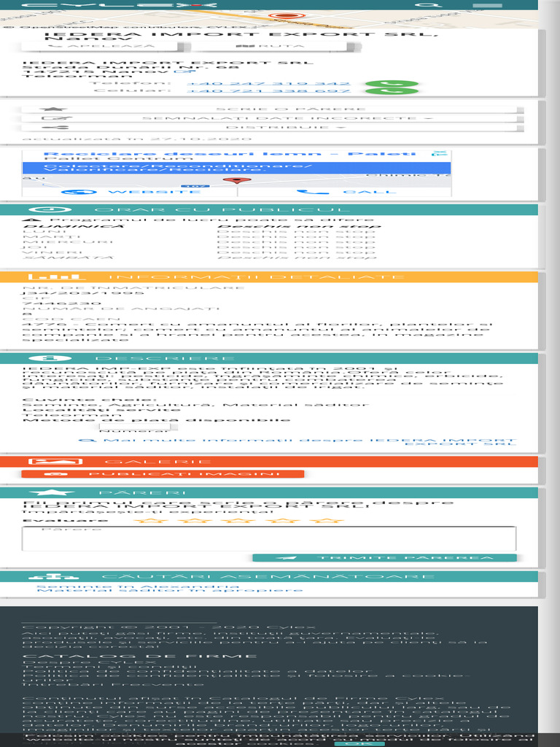Click the icon in Căutări asemănătoare header
This screenshot has height=747, width=560.
(53, 576)
